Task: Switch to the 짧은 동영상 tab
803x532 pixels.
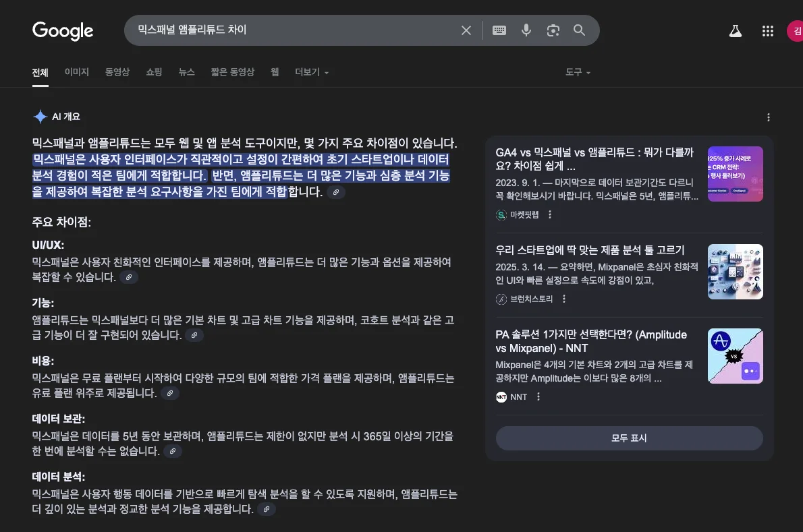Action: click(x=233, y=72)
